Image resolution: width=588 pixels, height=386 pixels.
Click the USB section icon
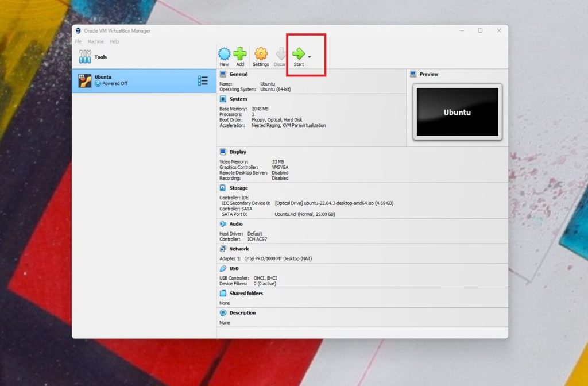pyautogui.click(x=223, y=268)
